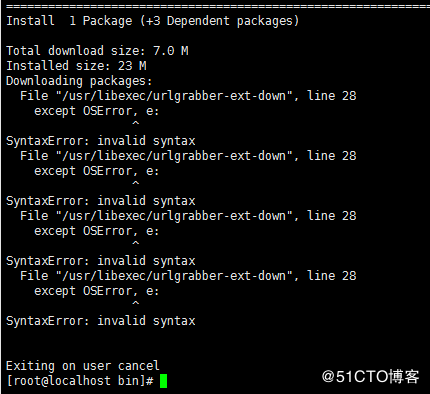
Task: Click the first 'except OSError, e:' line
Action: [97, 111]
